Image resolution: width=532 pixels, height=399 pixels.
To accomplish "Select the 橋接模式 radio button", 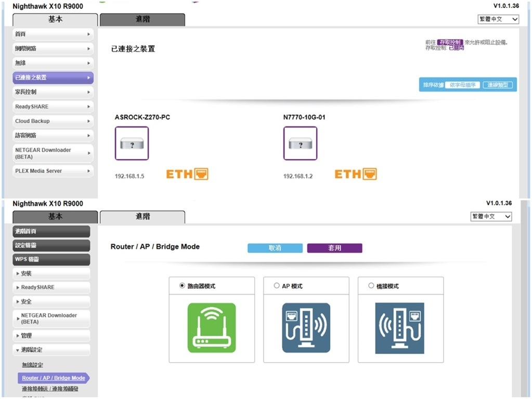I will (x=371, y=286).
